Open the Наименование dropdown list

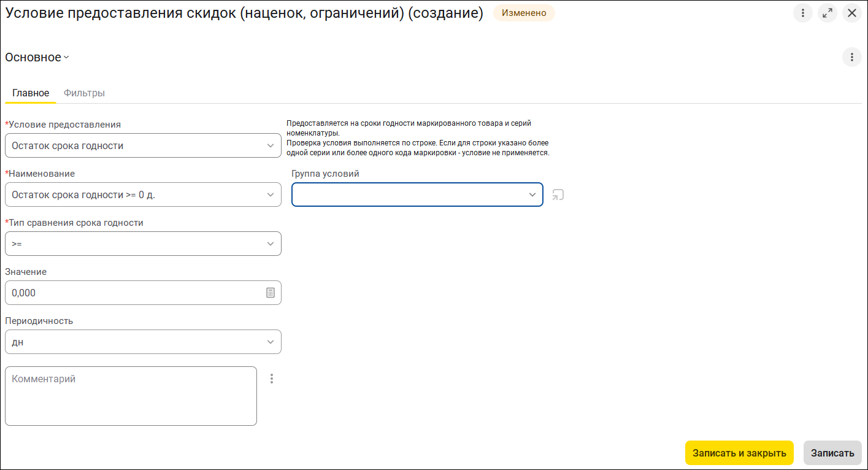pos(271,195)
